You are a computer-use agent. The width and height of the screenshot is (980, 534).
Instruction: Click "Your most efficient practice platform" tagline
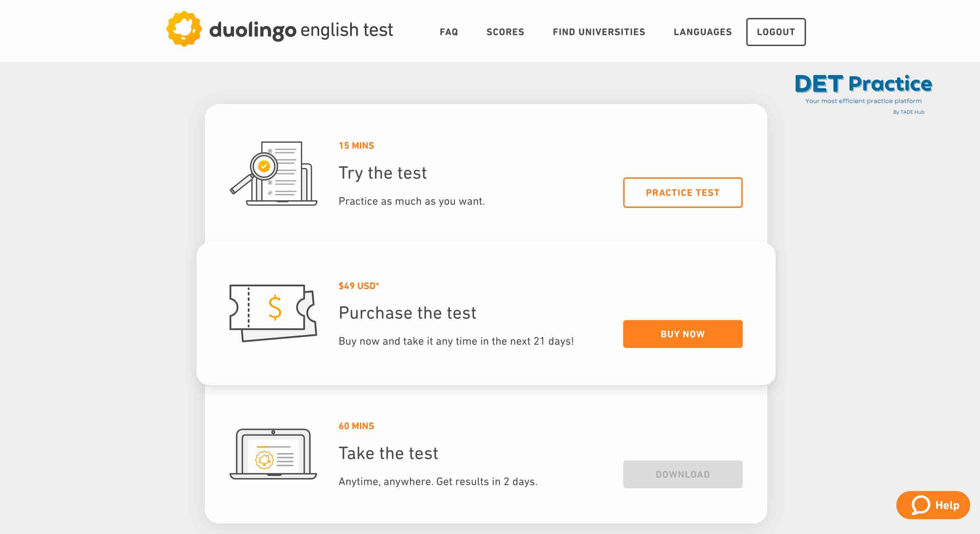click(863, 101)
